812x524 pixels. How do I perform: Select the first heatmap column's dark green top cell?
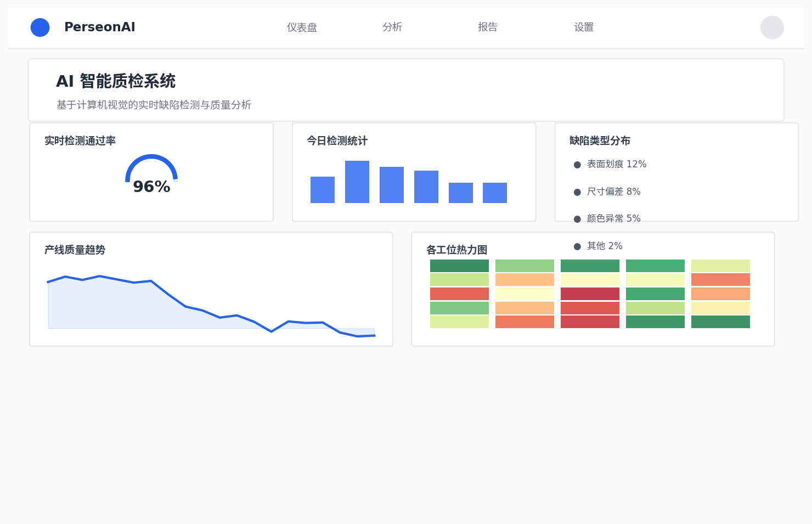(459, 266)
